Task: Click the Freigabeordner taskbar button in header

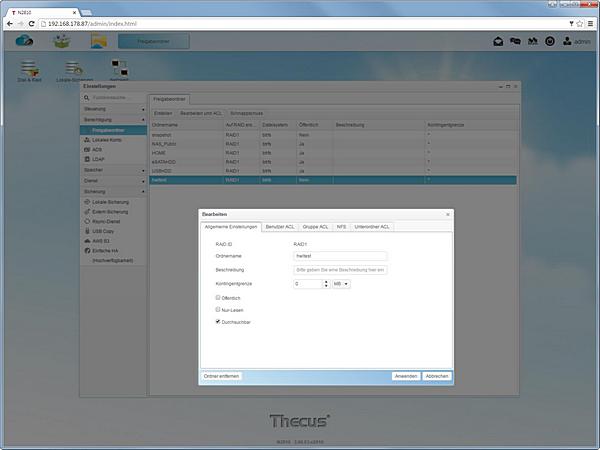Action: (153, 41)
